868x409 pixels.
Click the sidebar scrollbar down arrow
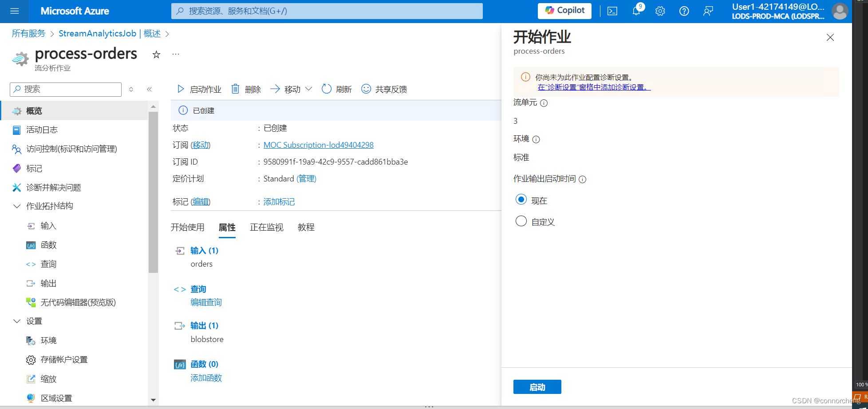[153, 400]
